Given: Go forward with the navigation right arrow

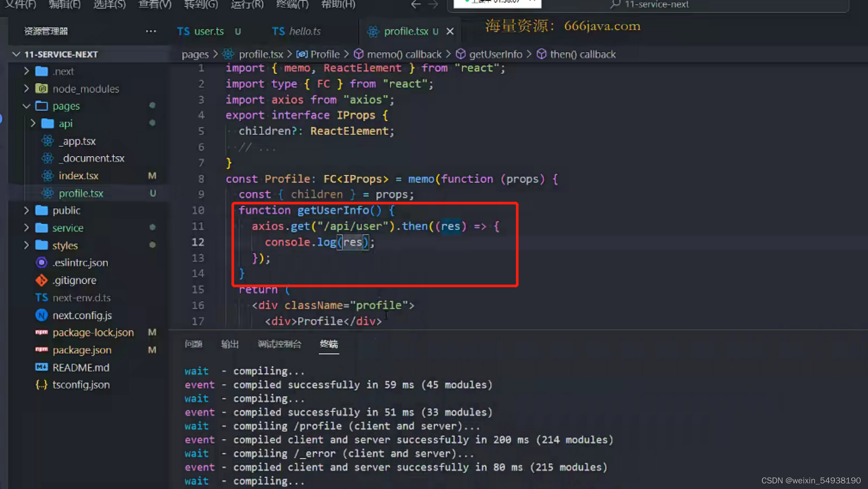Looking at the screenshot, I should click(433, 4).
